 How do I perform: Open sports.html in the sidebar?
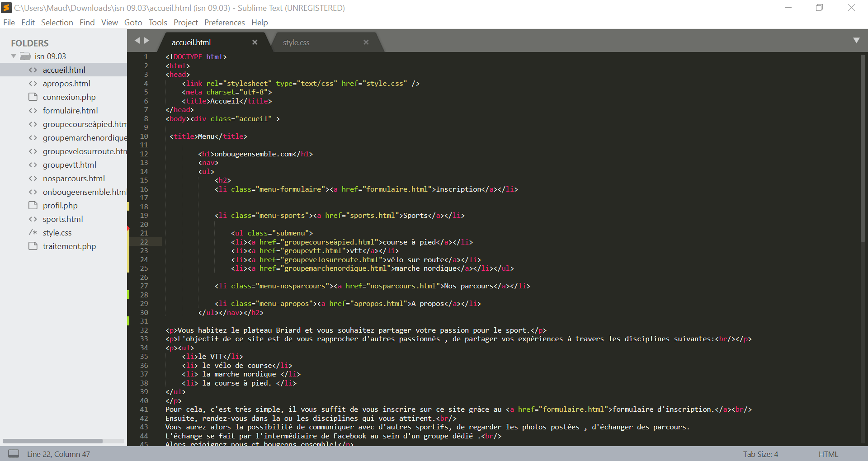[x=63, y=219]
